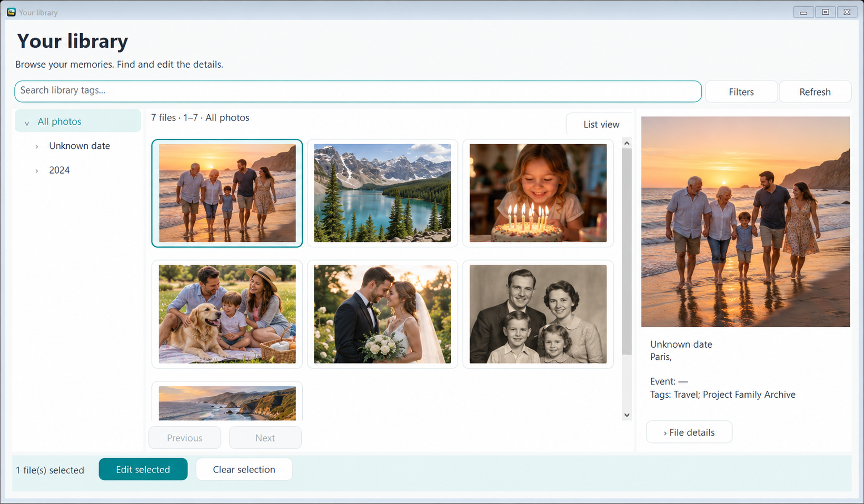Screen dimensions: 864x504
Task: Focus the Search library tags field
Action: coord(358,91)
